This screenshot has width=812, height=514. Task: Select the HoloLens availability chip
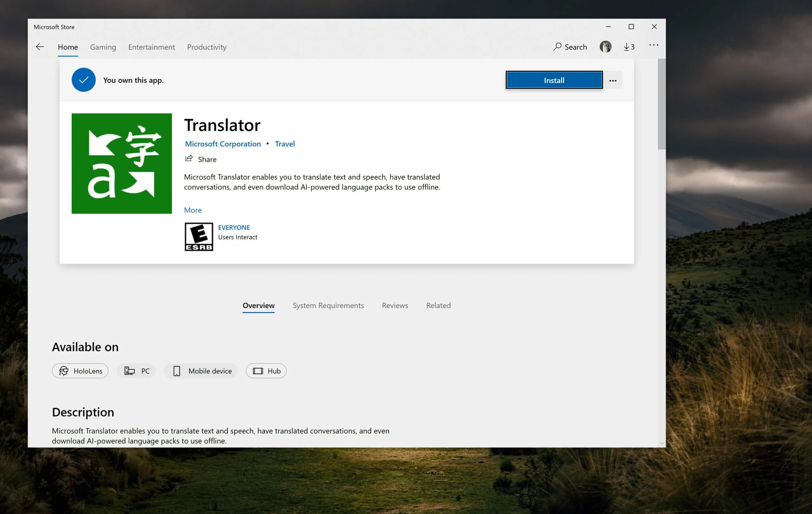coord(80,371)
